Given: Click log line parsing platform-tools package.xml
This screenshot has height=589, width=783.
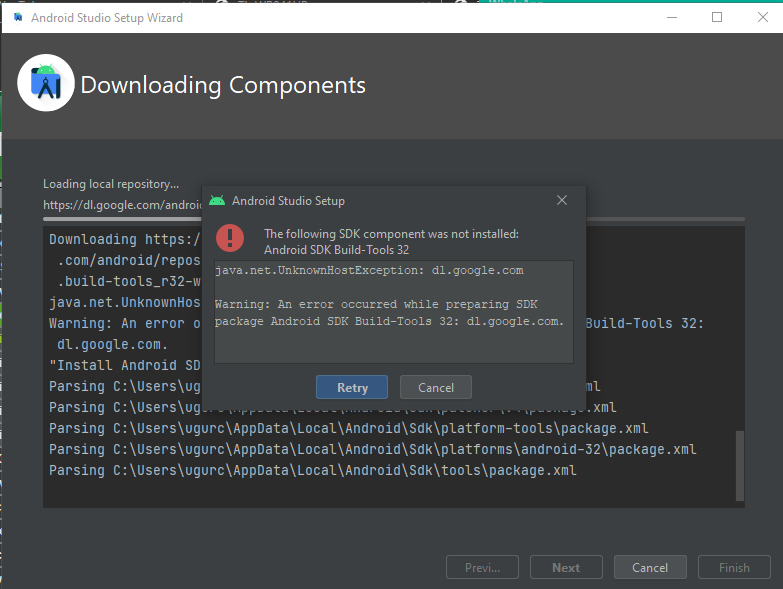Looking at the screenshot, I should (x=349, y=428).
